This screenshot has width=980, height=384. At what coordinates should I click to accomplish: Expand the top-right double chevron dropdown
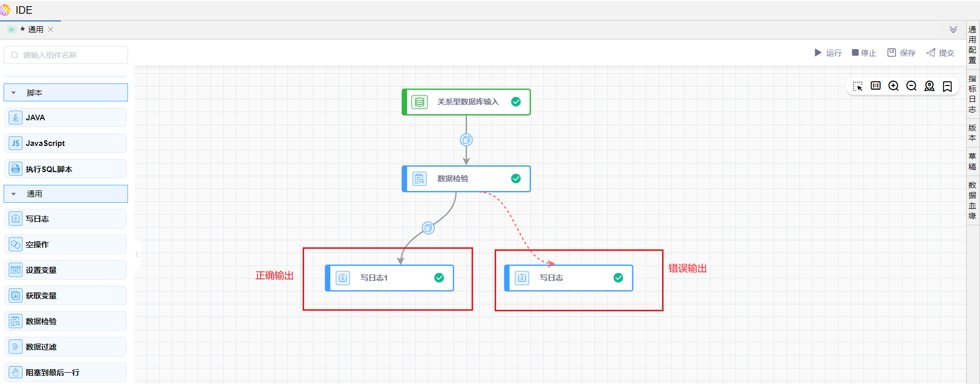(x=953, y=30)
